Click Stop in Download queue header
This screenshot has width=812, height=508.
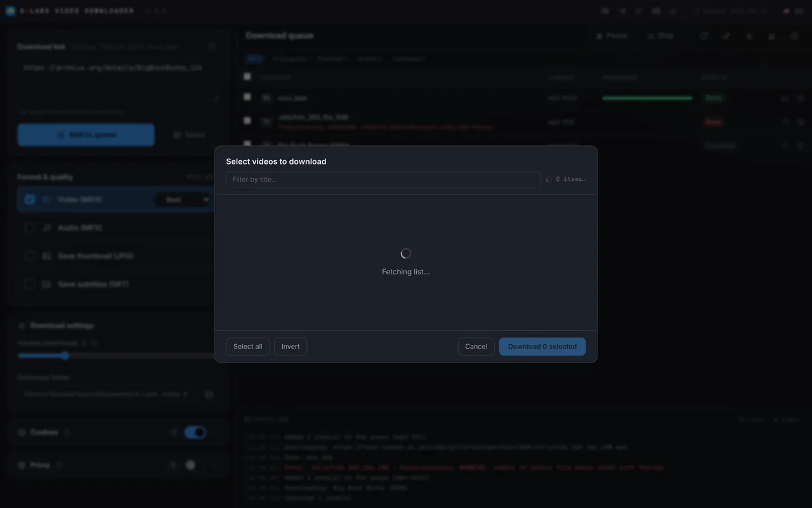coord(660,36)
